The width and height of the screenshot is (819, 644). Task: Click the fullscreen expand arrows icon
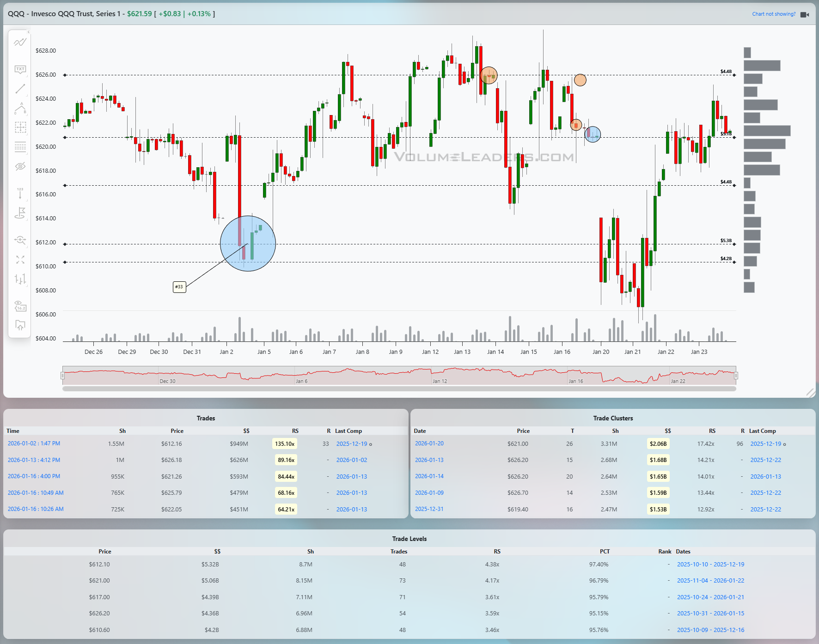point(20,260)
